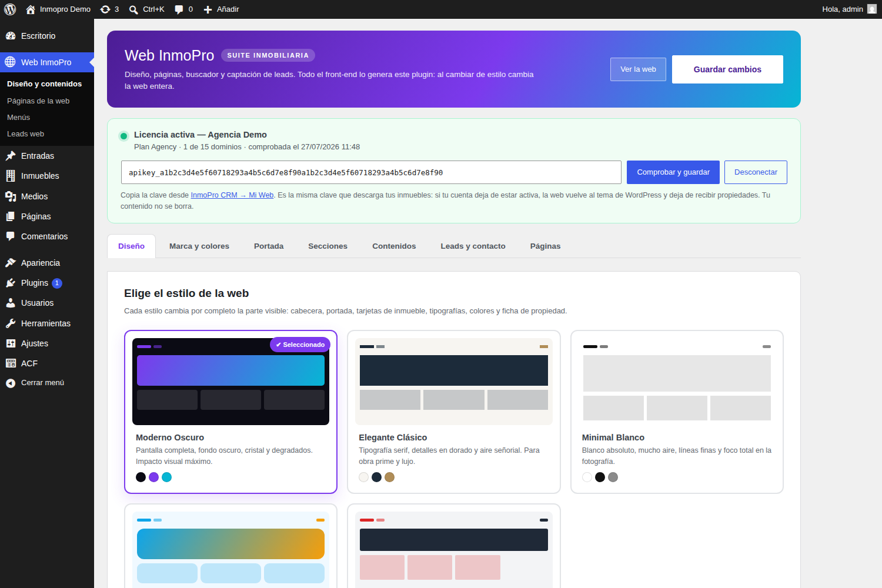
Task: Open the updates icon showing 3
Action: (x=105, y=9)
